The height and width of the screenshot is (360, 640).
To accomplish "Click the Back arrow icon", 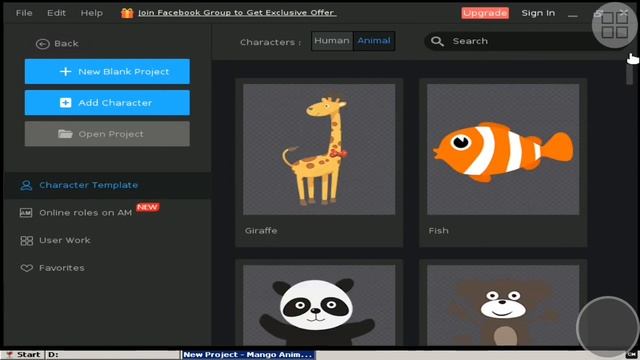I will (42, 44).
